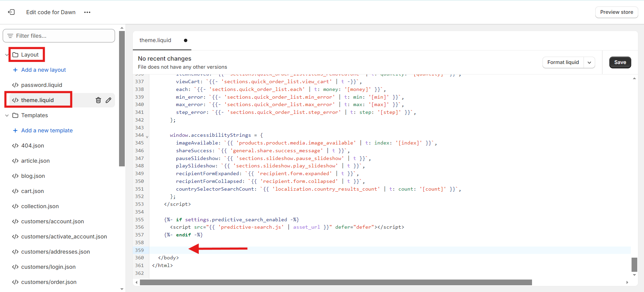Open customers/login.json file
Image resolution: width=644 pixels, height=292 pixels.
pos(48,267)
